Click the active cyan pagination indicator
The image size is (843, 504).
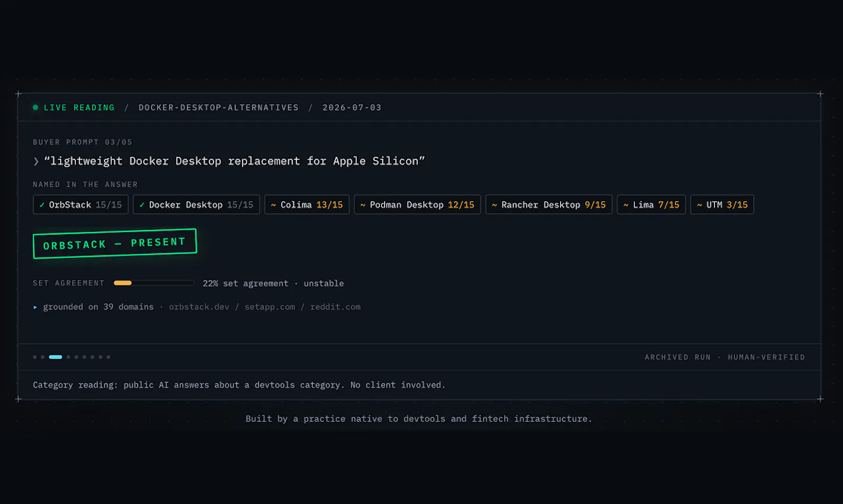click(55, 357)
